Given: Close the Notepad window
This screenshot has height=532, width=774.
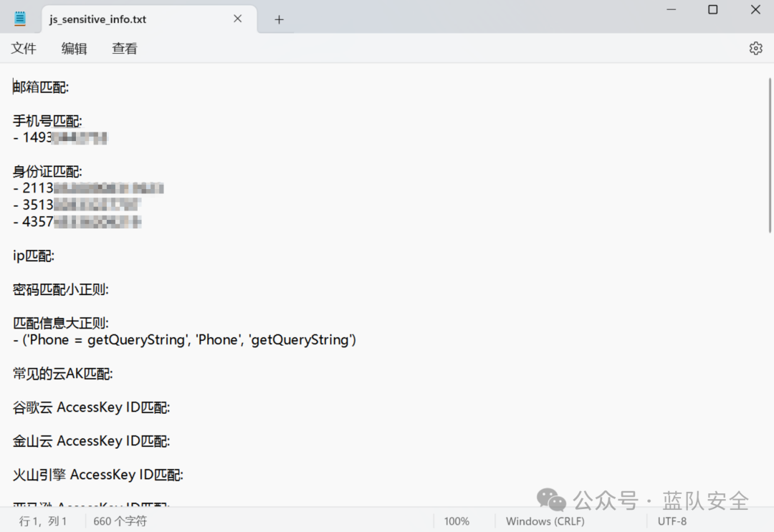Looking at the screenshot, I should coord(755,9).
